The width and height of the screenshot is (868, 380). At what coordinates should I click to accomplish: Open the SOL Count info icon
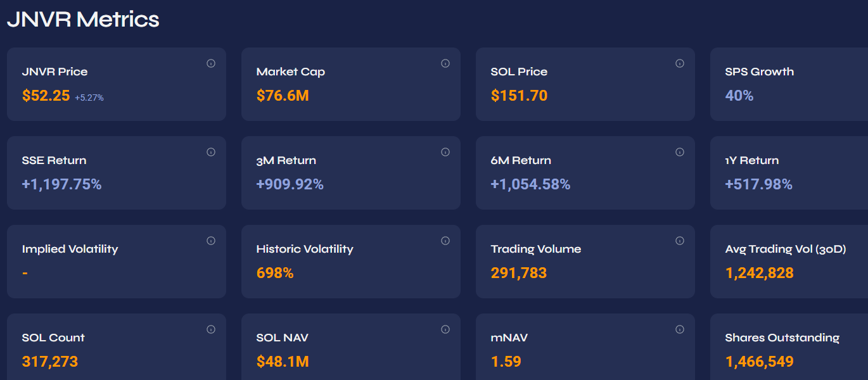click(x=211, y=329)
